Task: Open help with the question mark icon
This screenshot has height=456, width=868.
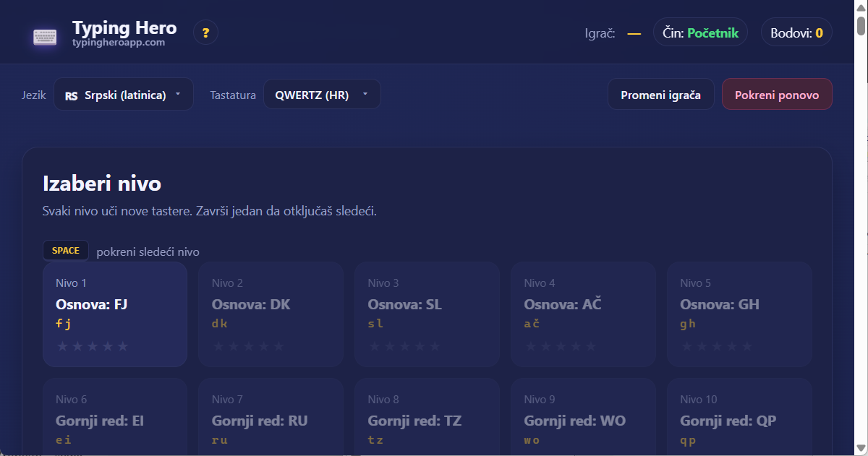Action: 205,33
